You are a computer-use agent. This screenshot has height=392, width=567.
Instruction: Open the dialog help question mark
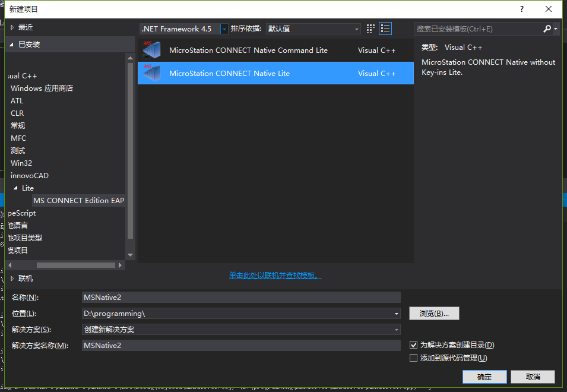coord(521,9)
